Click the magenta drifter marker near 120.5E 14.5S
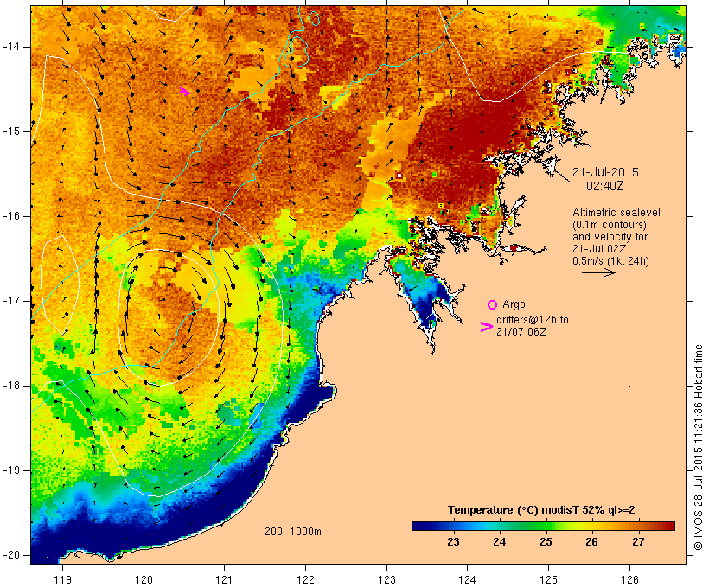Viewport: 709px width, 588px height. point(184,92)
